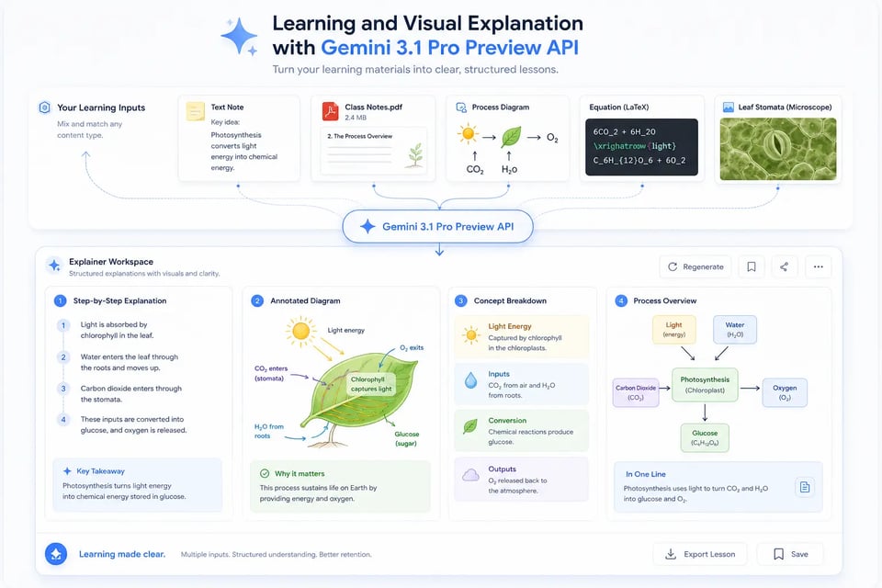Click the H₂O from roots annotation

269,431
